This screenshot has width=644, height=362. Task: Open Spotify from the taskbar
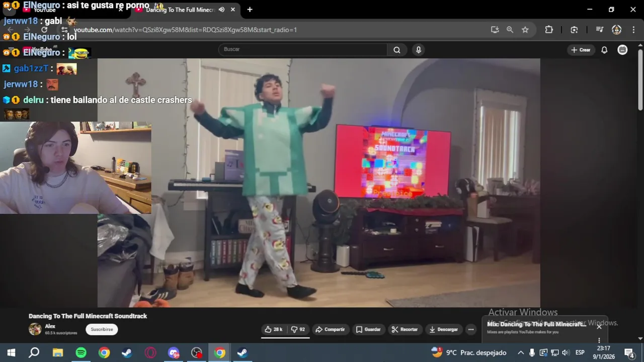click(81, 352)
